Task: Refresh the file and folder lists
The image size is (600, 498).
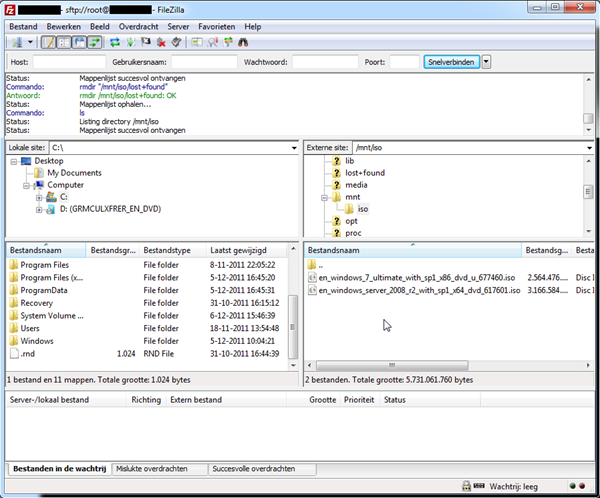Action: (x=115, y=42)
